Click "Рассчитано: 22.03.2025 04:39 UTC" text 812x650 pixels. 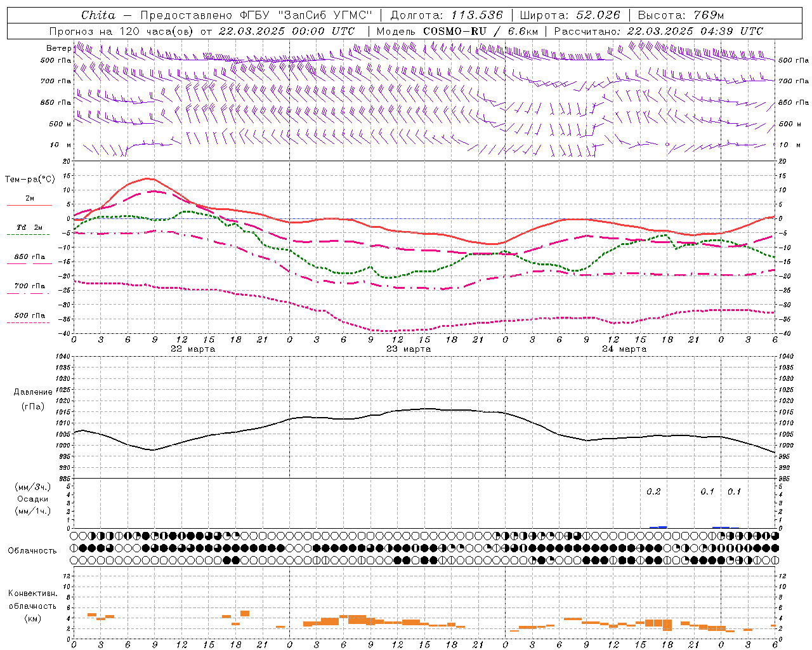pos(658,31)
